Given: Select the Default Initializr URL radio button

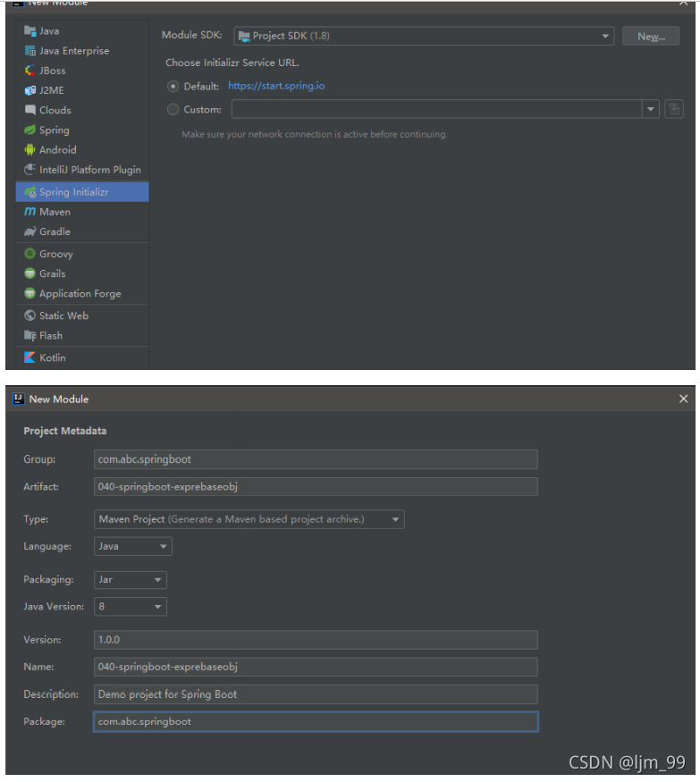Looking at the screenshot, I should (x=173, y=87).
